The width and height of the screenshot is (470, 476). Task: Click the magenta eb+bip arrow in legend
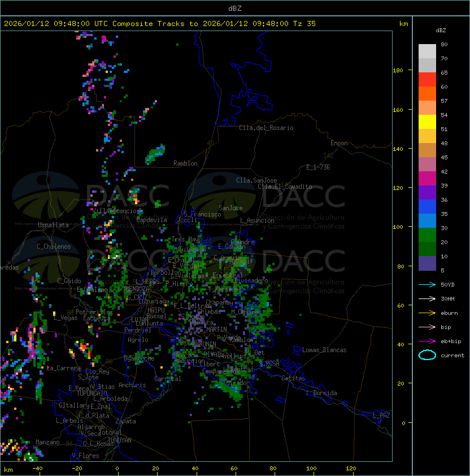tap(427, 341)
